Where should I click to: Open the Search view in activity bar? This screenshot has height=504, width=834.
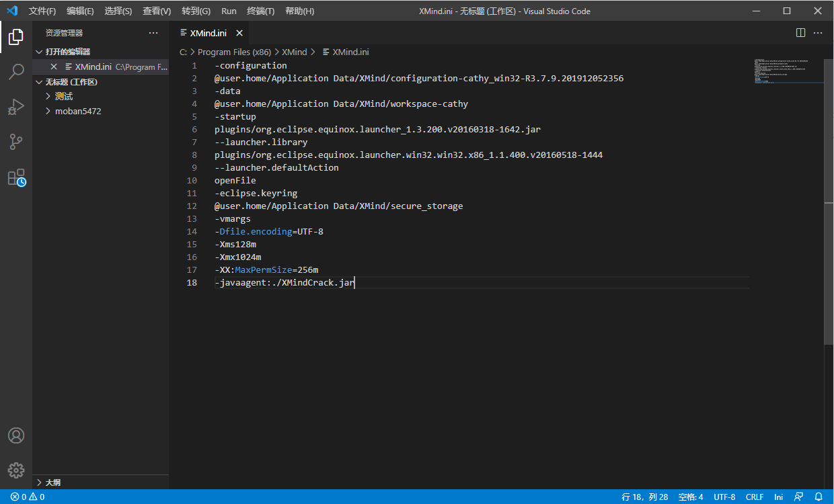tap(16, 71)
